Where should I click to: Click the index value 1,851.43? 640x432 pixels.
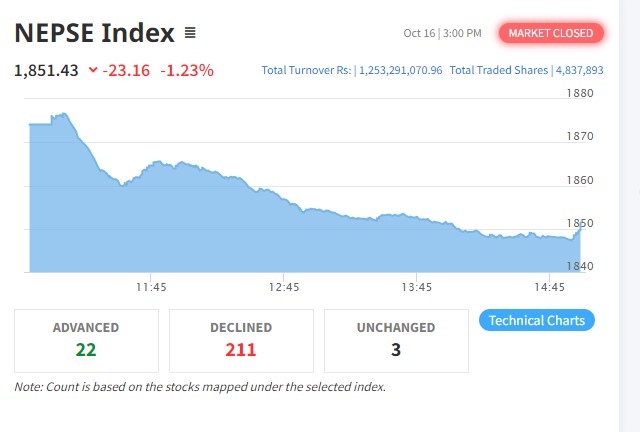pos(46,70)
